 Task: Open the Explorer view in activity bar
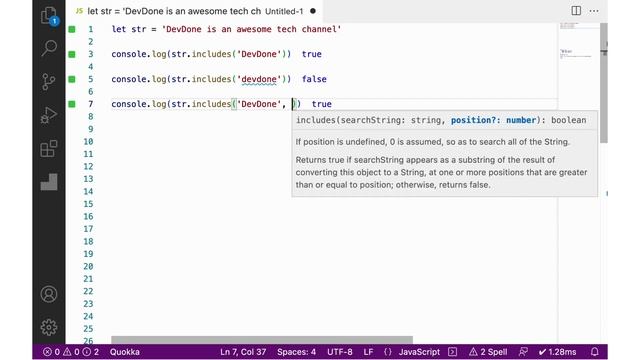49,16
